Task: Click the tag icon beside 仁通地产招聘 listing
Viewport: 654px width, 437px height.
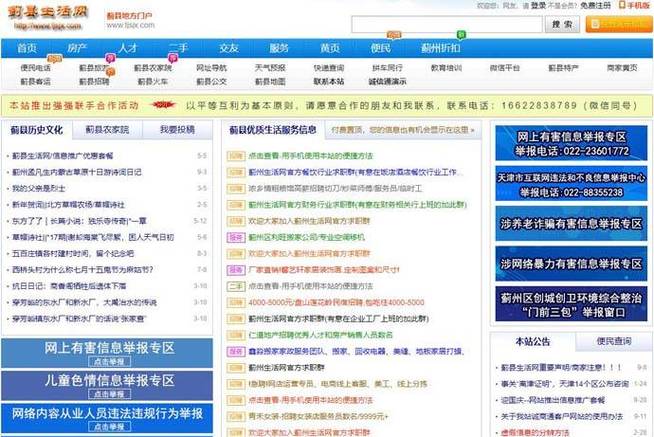Action: tap(236, 335)
